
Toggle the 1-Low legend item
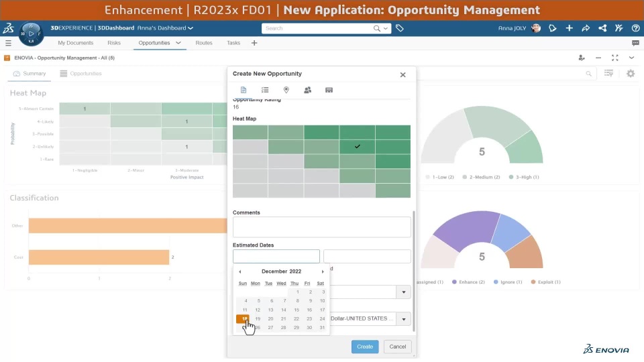(439, 177)
